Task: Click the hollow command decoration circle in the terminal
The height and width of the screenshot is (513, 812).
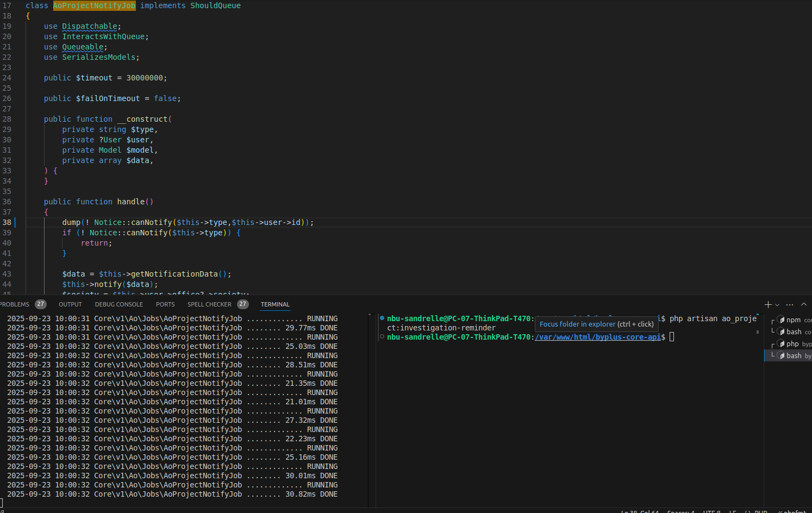Action: pos(382,336)
